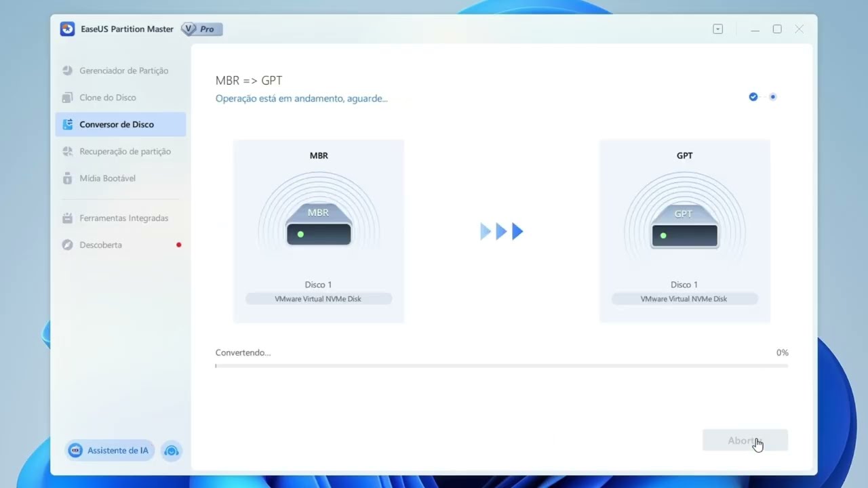Click the red notification dot beside Descoberta
The width and height of the screenshot is (868, 488).
click(179, 245)
